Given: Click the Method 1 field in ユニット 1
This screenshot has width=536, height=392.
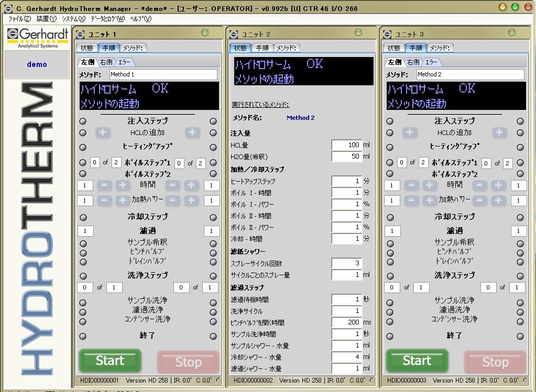Looking at the screenshot, I should click(x=163, y=74).
